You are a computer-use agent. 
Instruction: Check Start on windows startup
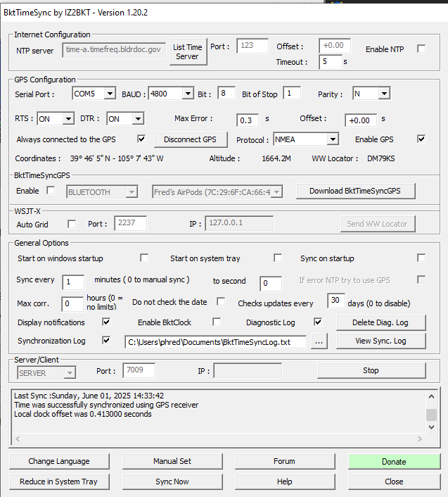point(144,258)
